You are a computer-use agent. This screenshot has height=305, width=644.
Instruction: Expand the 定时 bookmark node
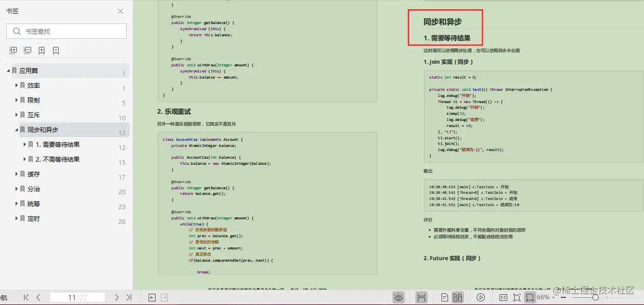tap(16, 218)
